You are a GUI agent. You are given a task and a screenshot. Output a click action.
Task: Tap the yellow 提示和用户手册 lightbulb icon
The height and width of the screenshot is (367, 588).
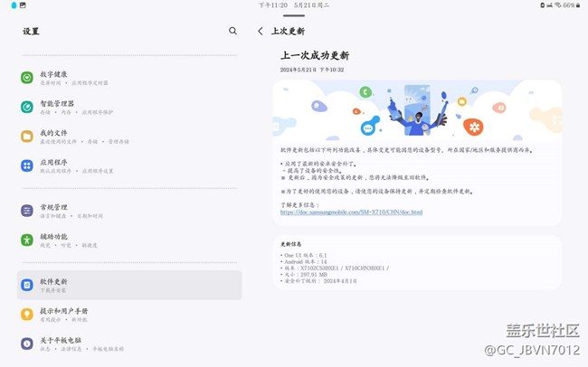pos(27,314)
